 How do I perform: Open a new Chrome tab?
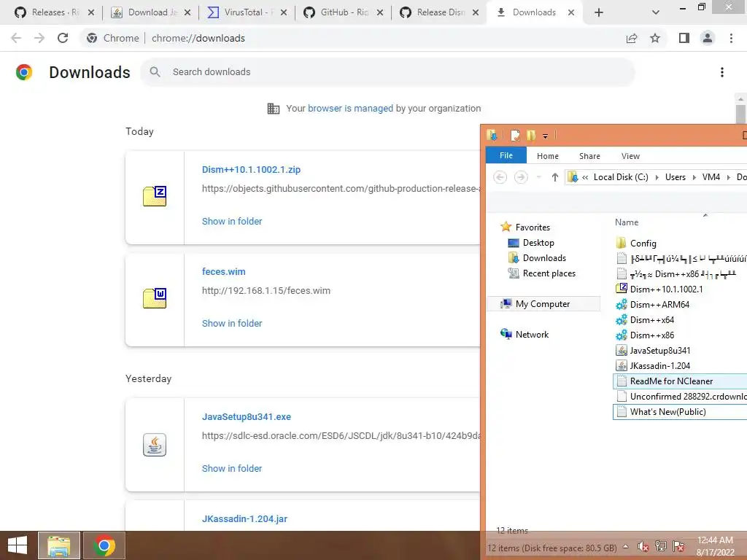[599, 12]
